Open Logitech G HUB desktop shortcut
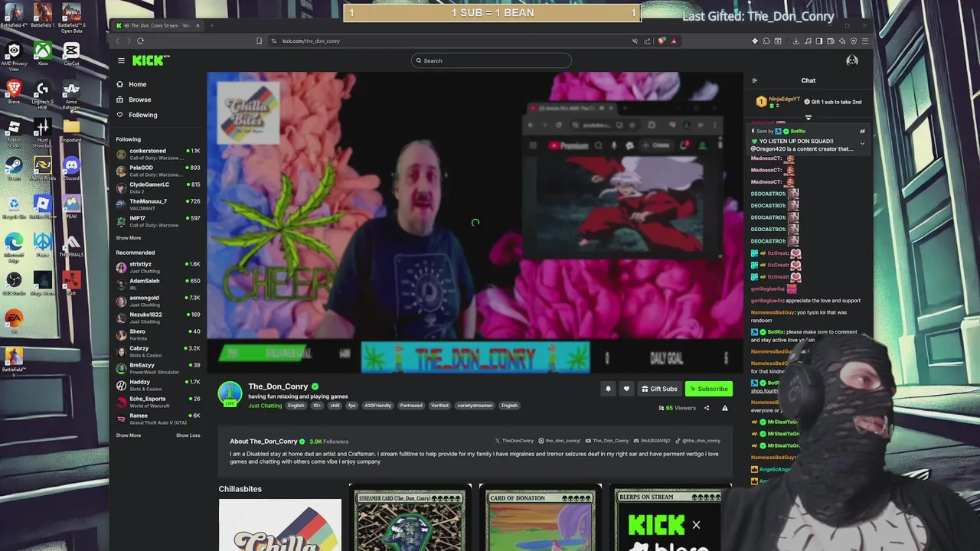This screenshot has width=980, height=551. pos(43,94)
